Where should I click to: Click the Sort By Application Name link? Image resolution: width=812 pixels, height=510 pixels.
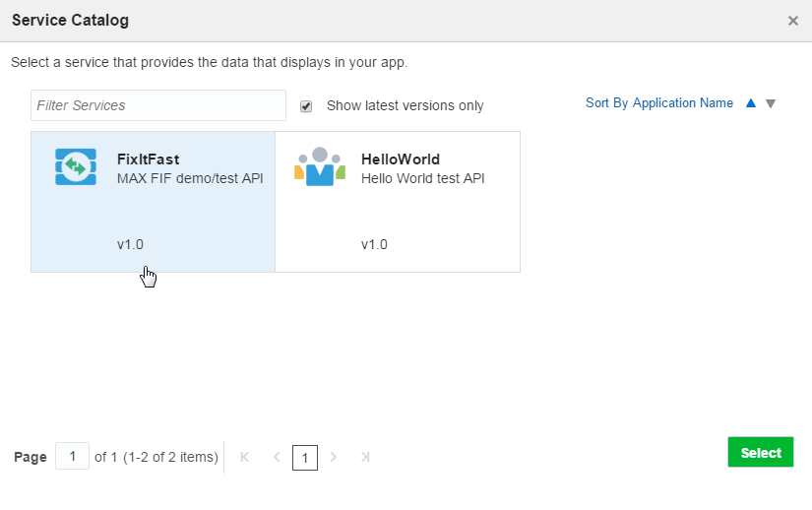tap(658, 102)
